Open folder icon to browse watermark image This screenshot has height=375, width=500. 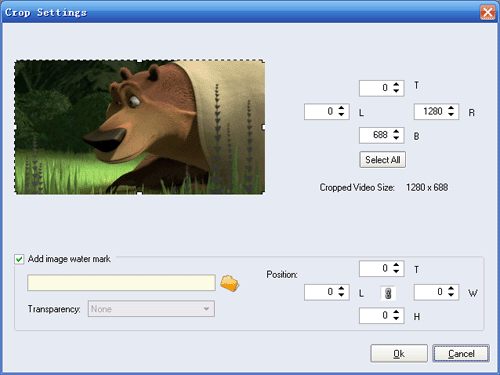(230, 283)
